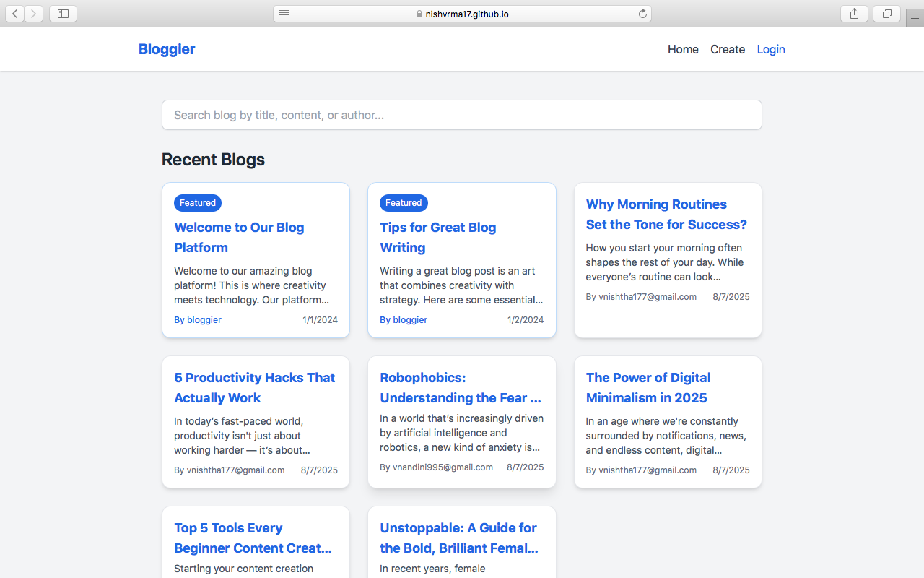The height and width of the screenshot is (578, 924).
Task: Open 'Tips for Great Blog Writing' post
Action: 438,237
